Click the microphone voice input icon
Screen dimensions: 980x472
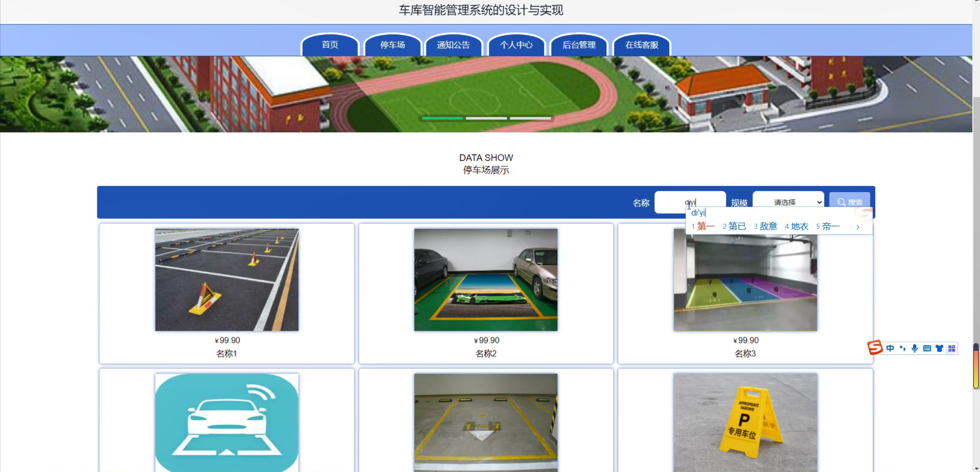click(x=915, y=348)
